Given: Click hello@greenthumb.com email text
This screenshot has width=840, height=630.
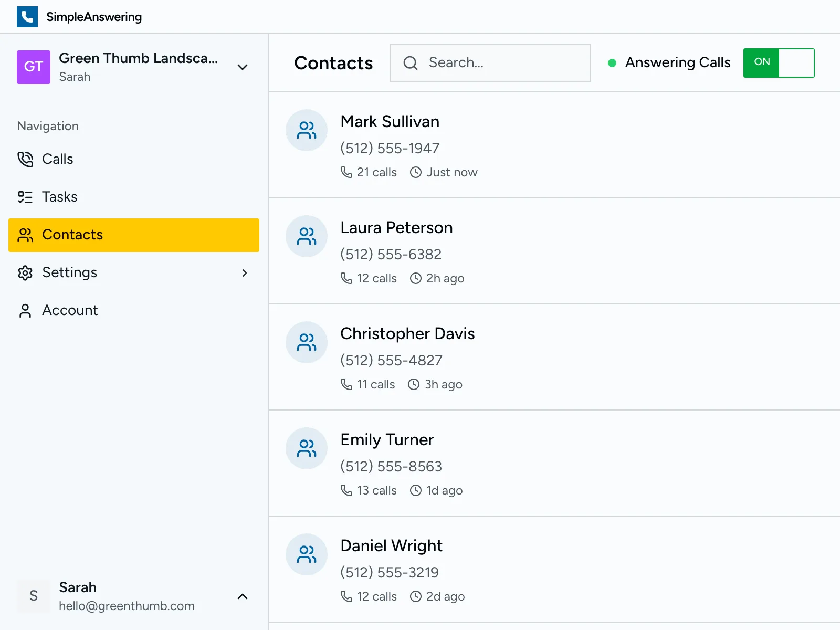Looking at the screenshot, I should pyautogui.click(x=127, y=606).
